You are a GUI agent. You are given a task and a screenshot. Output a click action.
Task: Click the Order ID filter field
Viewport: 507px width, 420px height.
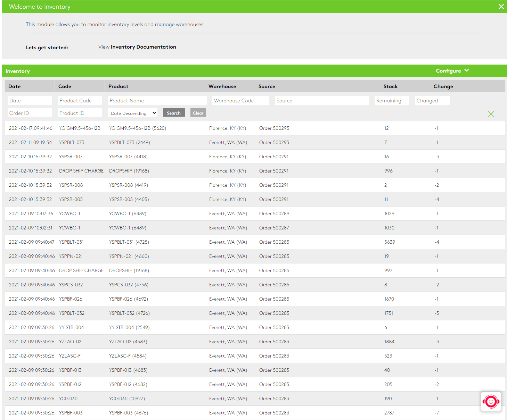pos(30,113)
